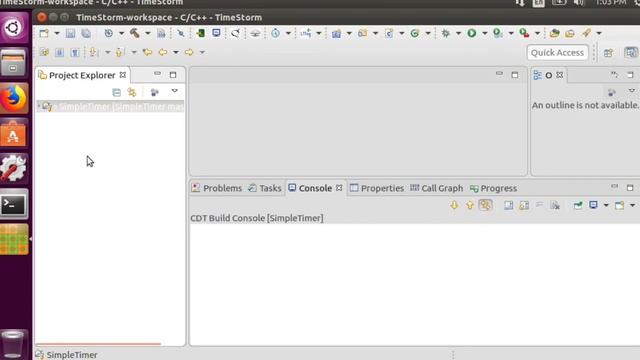Open Ubuntu Software from the launcher
The height and width of the screenshot is (360, 640).
pyautogui.click(x=14, y=134)
